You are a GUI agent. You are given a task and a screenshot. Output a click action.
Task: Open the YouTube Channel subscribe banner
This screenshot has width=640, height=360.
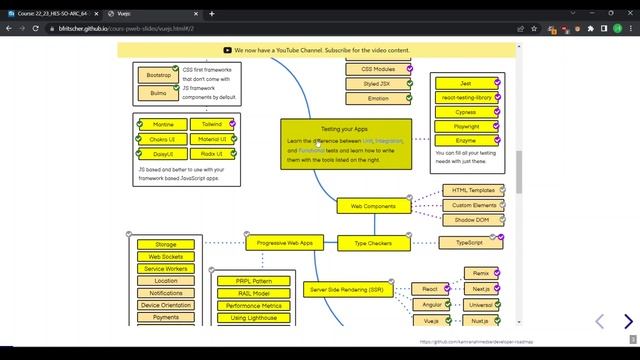(317, 50)
